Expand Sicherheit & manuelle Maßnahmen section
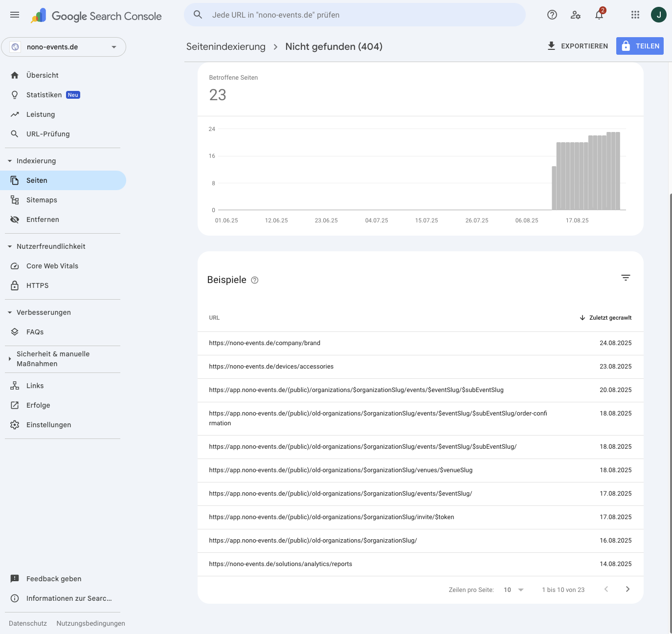 (x=10, y=359)
